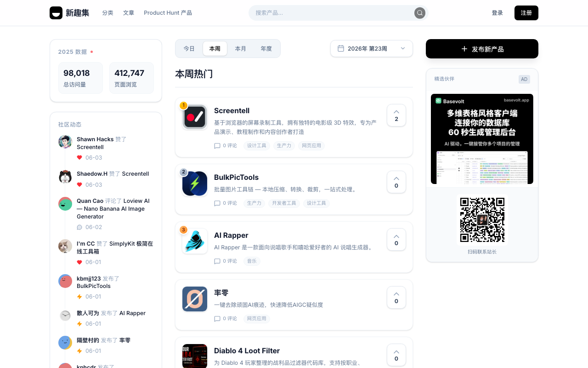
Task: Open Product Hunt 产品 navigation item
Action: (x=168, y=13)
